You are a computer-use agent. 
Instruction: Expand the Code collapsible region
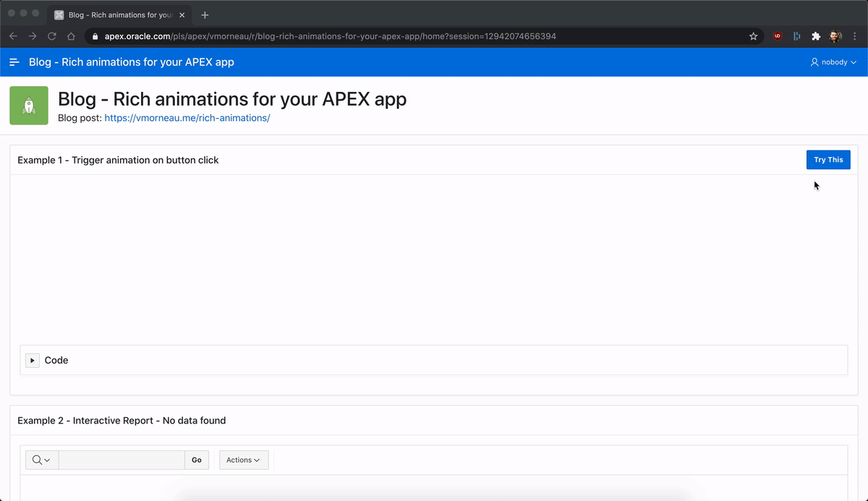33,360
